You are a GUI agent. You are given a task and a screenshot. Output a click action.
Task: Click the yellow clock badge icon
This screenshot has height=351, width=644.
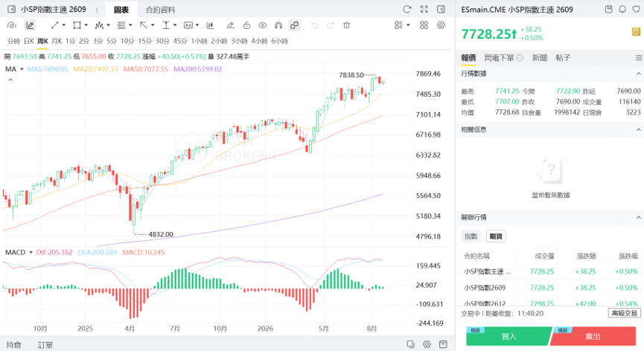click(x=636, y=31)
